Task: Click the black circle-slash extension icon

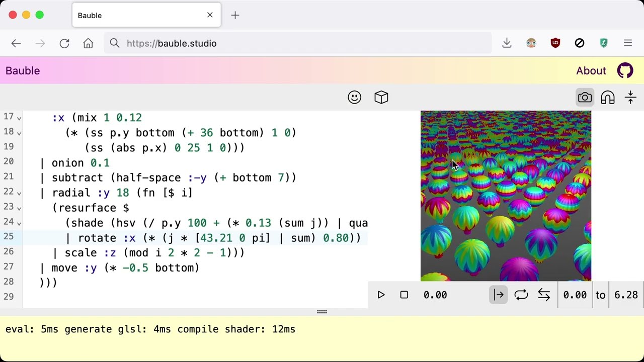Action: [x=580, y=44]
